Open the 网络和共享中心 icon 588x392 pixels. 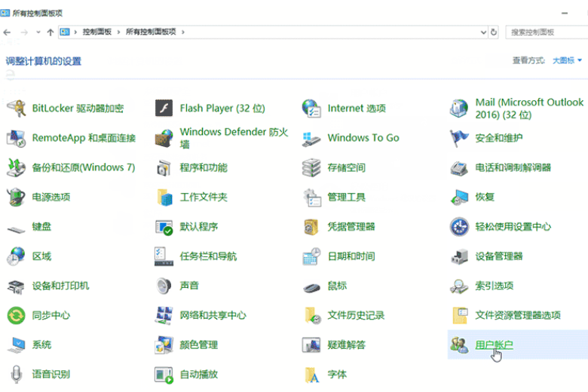[x=164, y=315]
